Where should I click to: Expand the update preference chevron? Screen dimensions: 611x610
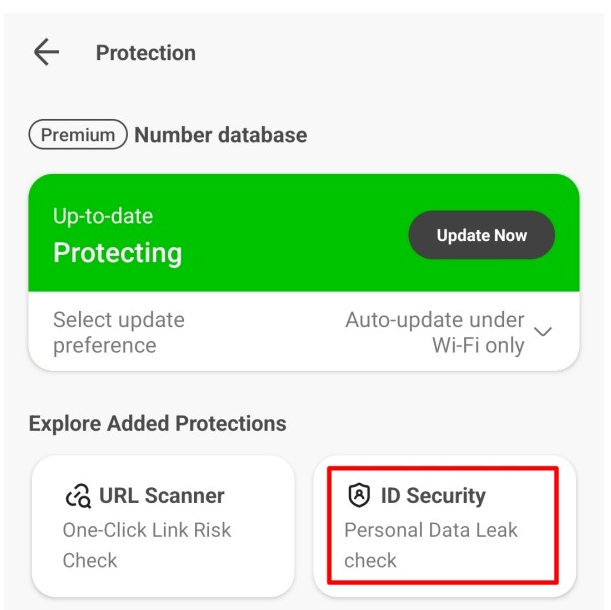(x=543, y=331)
